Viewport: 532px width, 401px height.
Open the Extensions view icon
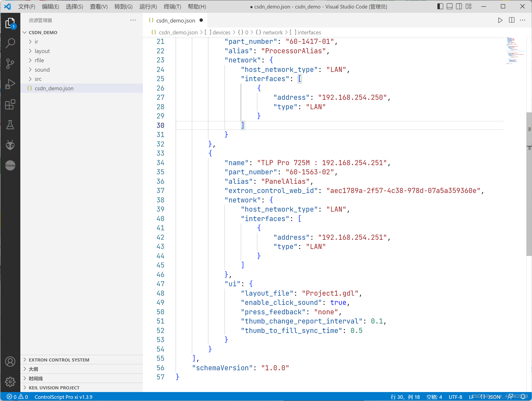pyautogui.click(x=10, y=105)
